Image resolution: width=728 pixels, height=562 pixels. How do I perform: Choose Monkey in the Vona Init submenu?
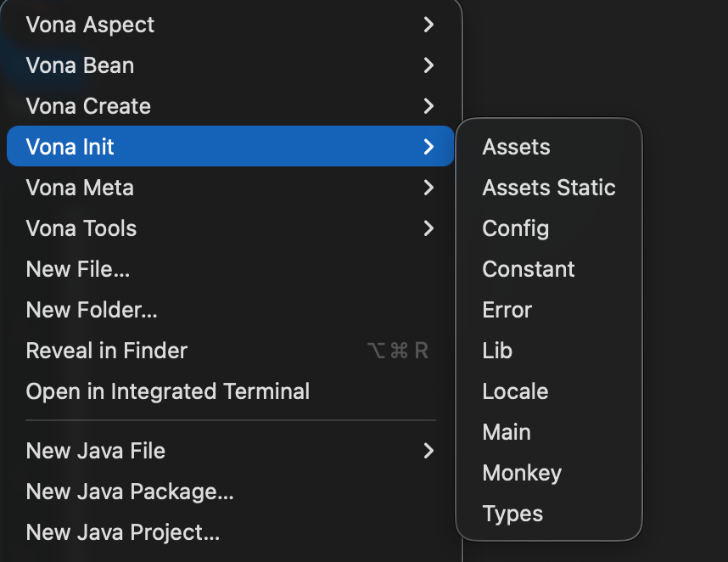[522, 473]
